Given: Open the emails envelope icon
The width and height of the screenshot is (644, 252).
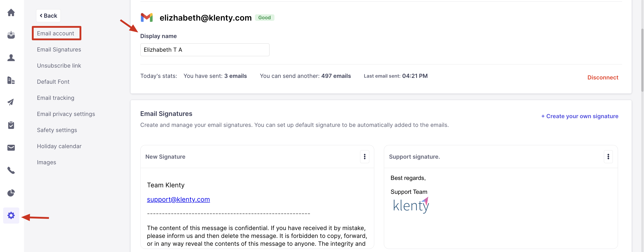Looking at the screenshot, I should 11,148.
